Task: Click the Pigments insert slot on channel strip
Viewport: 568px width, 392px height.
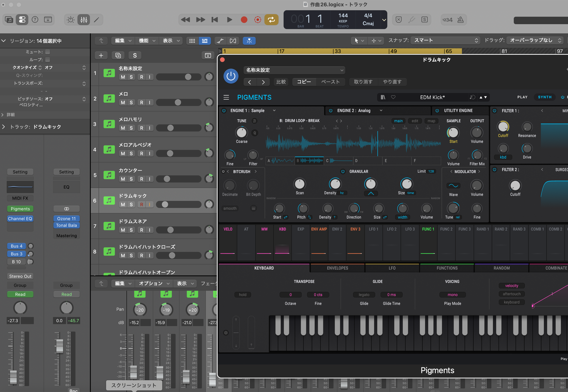Action: click(20, 209)
